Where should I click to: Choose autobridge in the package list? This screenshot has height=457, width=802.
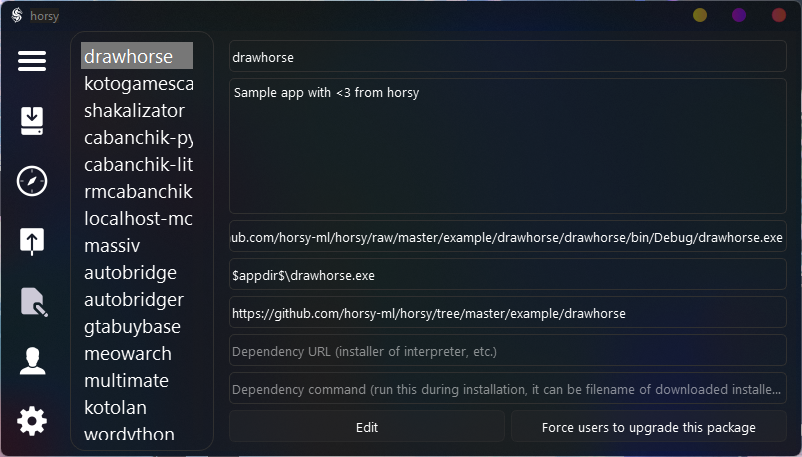point(130,272)
